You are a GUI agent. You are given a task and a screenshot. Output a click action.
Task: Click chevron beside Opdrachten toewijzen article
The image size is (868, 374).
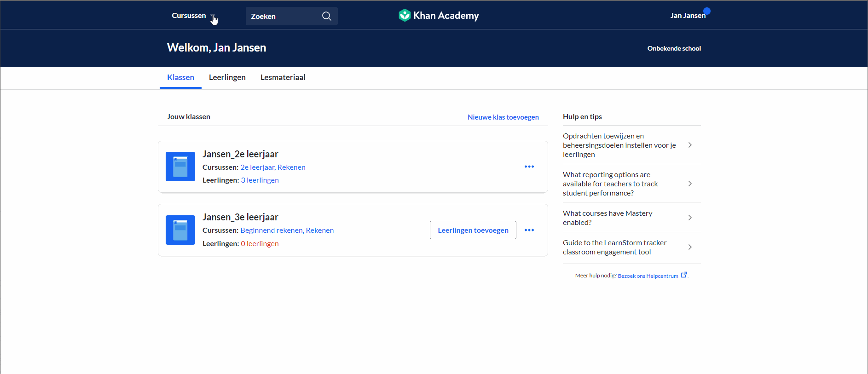(690, 145)
